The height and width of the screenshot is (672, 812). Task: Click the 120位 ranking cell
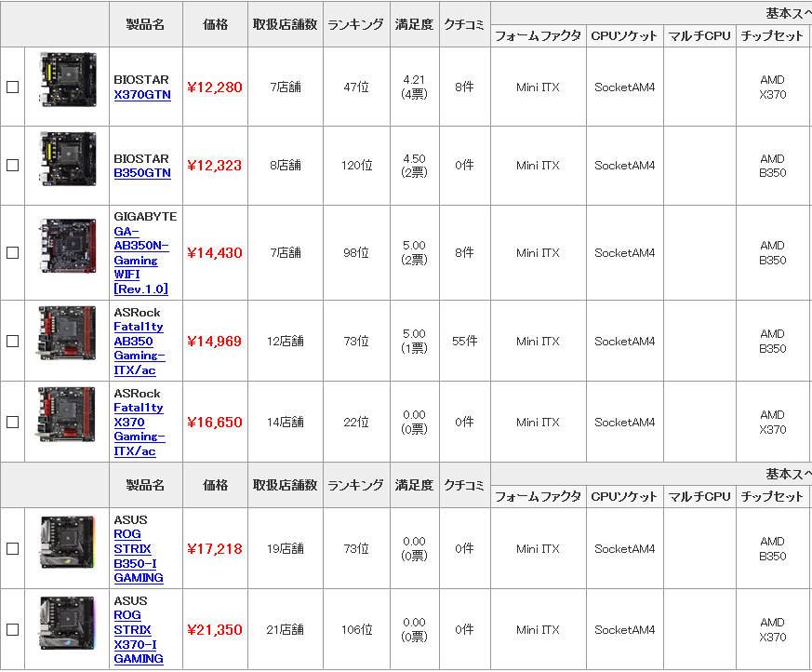click(356, 166)
